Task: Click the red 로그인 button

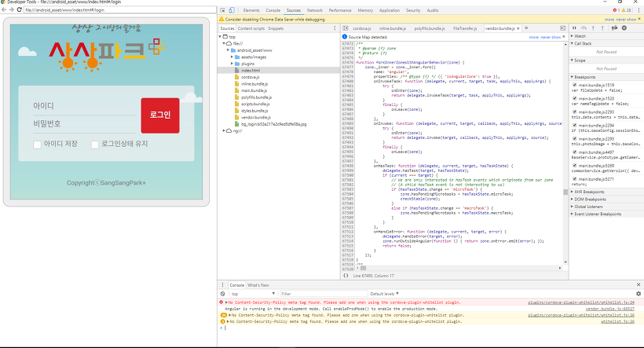Action: pyautogui.click(x=160, y=115)
